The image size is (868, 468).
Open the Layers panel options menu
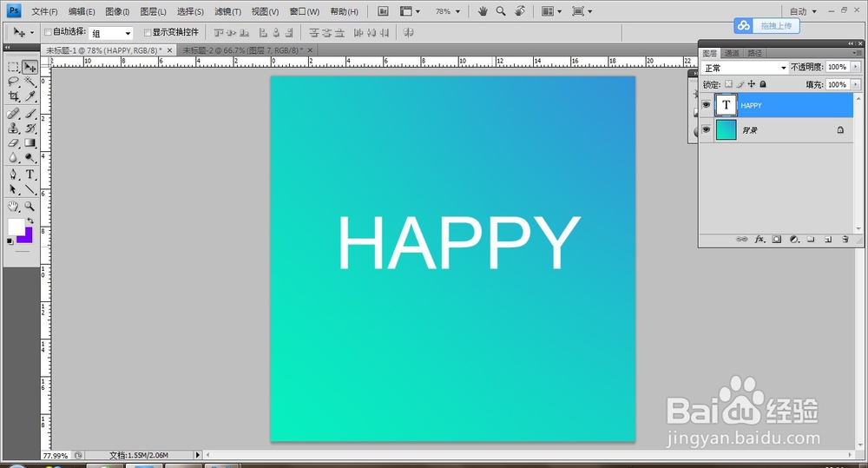pyautogui.click(x=858, y=53)
